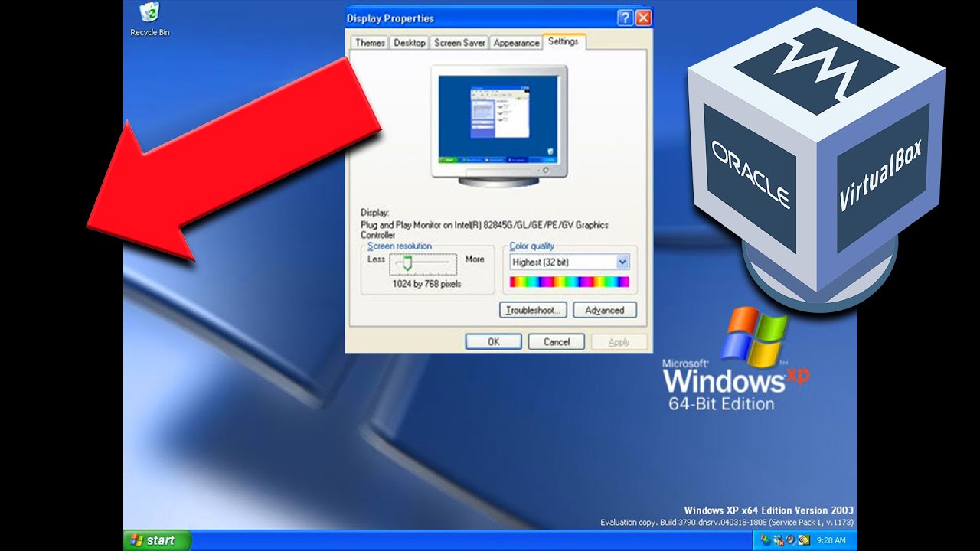980x551 pixels.
Task: Confirm with the OK button
Action: tap(494, 342)
